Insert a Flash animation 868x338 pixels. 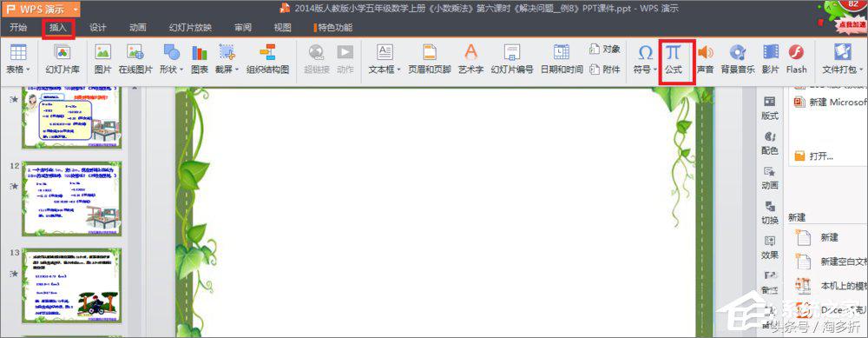click(x=796, y=60)
